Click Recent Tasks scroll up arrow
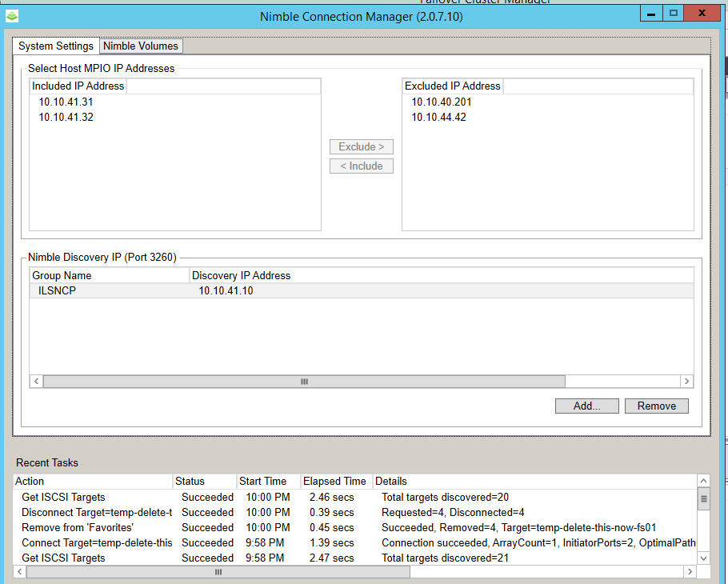This screenshot has width=728, height=584. tap(704, 481)
